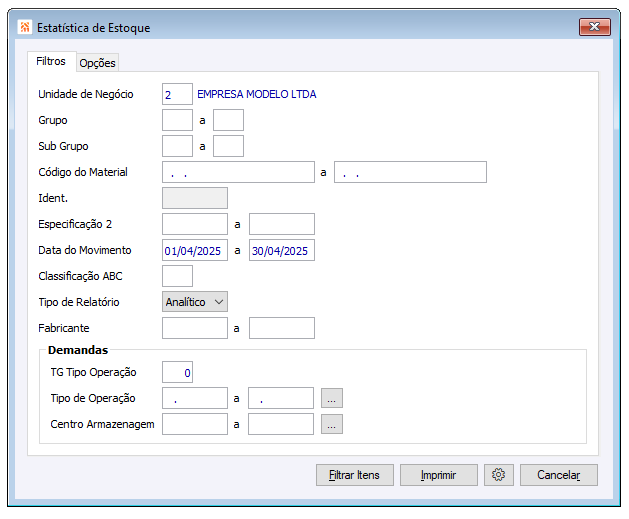Click the first Código do Material field
This screenshot has height=519, width=629.
(x=238, y=172)
